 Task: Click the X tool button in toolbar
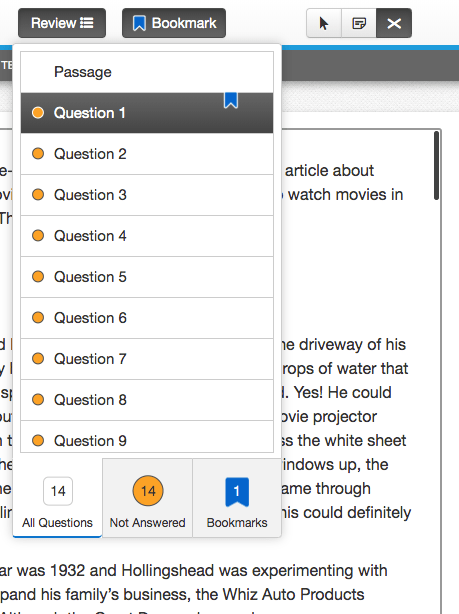coord(394,23)
